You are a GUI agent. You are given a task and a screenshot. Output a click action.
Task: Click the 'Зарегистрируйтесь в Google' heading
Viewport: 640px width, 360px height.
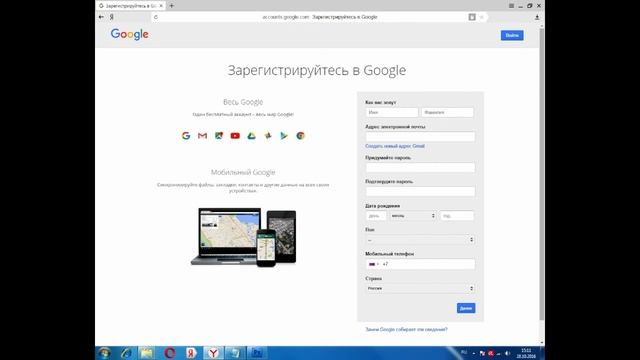pyautogui.click(x=317, y=70)
